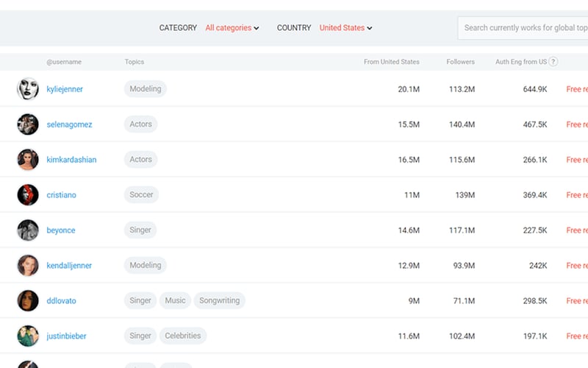Open the kendalljenner username link
Image resolution: width=588 pixels, height=368 pixels.
[x=69, y=266]
